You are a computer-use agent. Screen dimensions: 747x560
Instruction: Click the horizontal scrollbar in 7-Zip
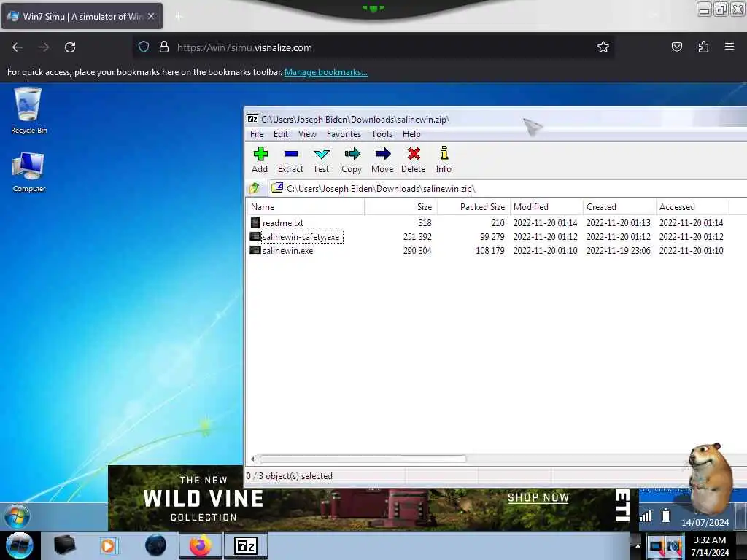tap(362, 459)
